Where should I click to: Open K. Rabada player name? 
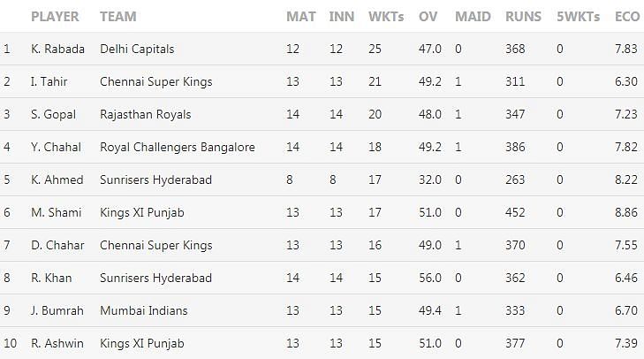tap(58, 49)
